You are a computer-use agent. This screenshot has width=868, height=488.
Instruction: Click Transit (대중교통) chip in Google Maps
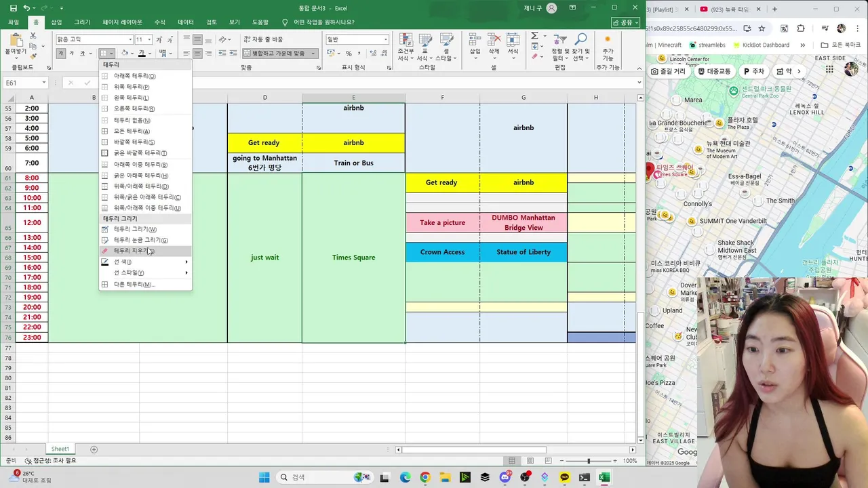point(713,71)
